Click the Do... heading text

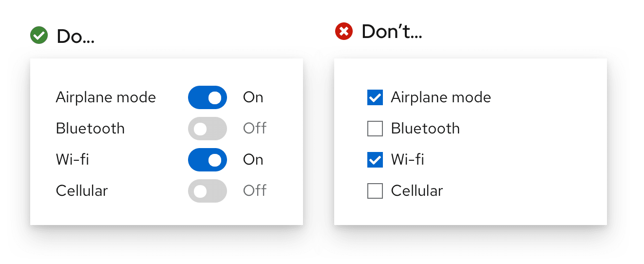76,37
